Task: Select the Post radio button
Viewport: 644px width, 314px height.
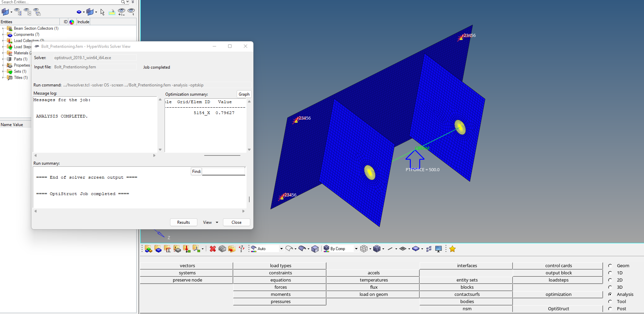Action: (610, 309)
